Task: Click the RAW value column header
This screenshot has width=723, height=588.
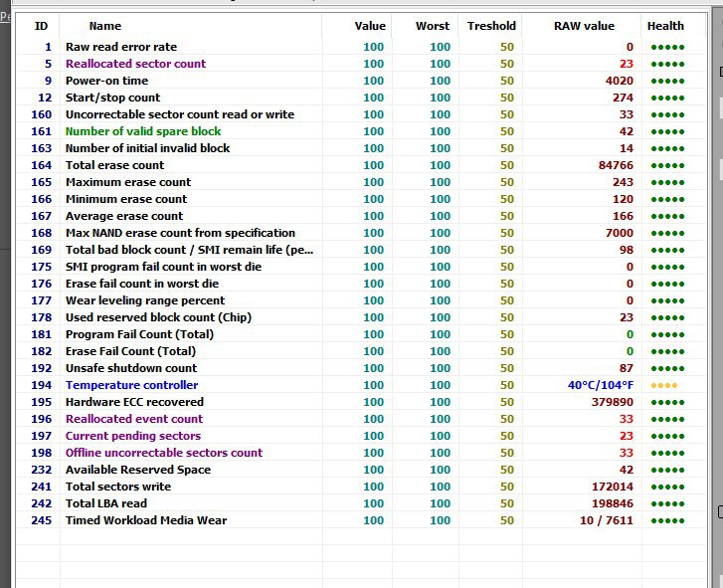Action: pos(584,26)
